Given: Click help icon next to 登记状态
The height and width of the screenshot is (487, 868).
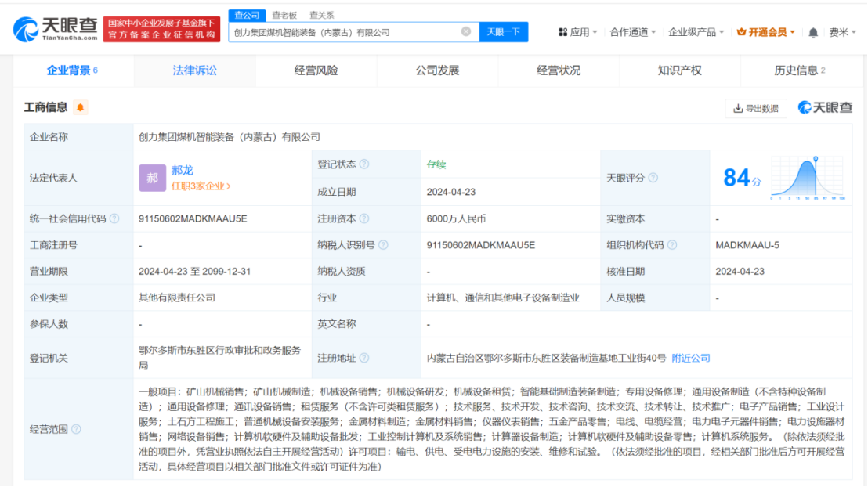Looking at the screenshot, I should pyautogui.click(x=364, y=164).
